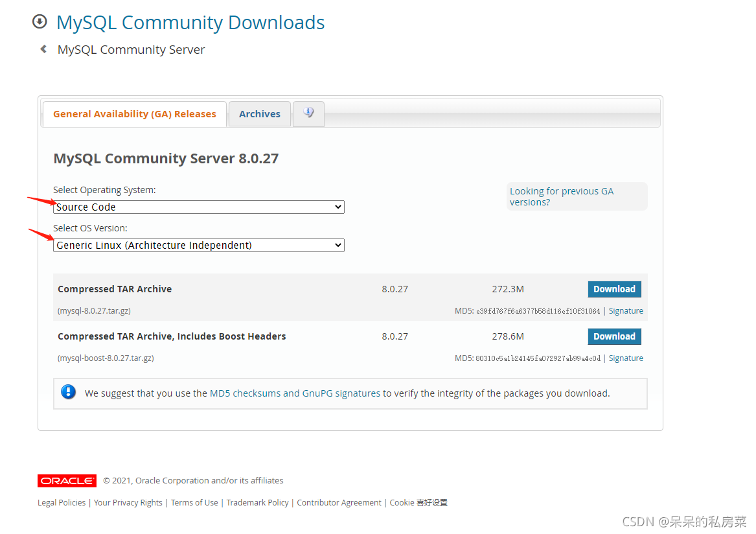This screenshot has height=534, width=756.
Task: Open Terms of Use footer link
Action: coord(194,503)
